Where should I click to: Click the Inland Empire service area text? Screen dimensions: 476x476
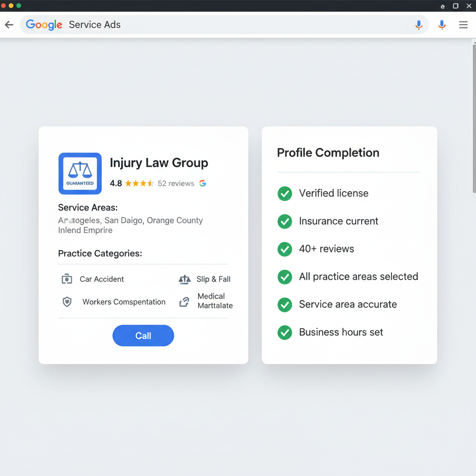tap(86, 230)
